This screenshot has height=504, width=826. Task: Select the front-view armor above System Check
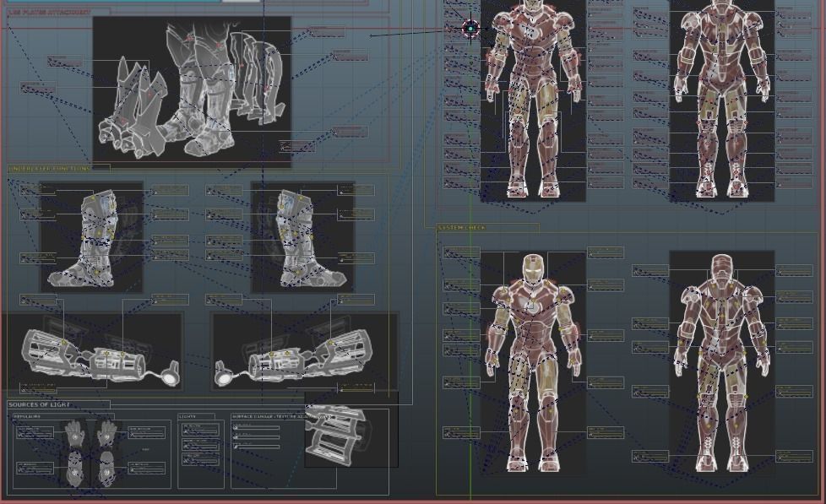pos(533,100)
